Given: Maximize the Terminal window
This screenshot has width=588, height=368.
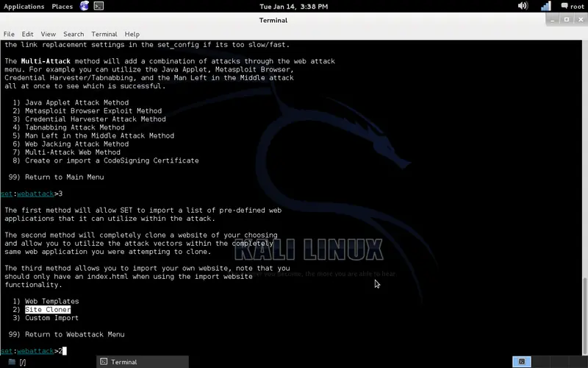Looking at the screenshot, I should [567, 20].
